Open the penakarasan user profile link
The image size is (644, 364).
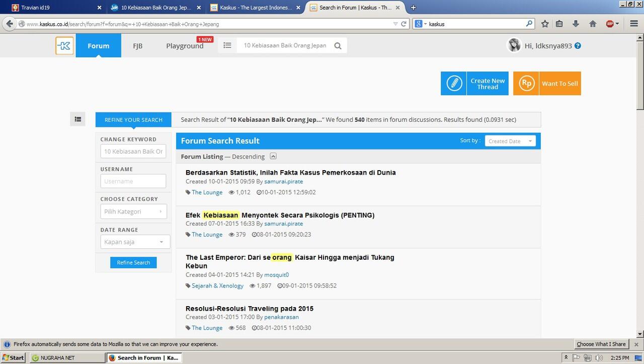pyautogui.click(x=281, y=317)
